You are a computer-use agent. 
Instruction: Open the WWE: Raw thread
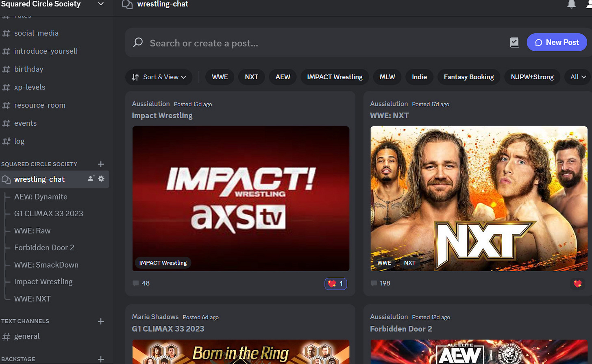32,231
